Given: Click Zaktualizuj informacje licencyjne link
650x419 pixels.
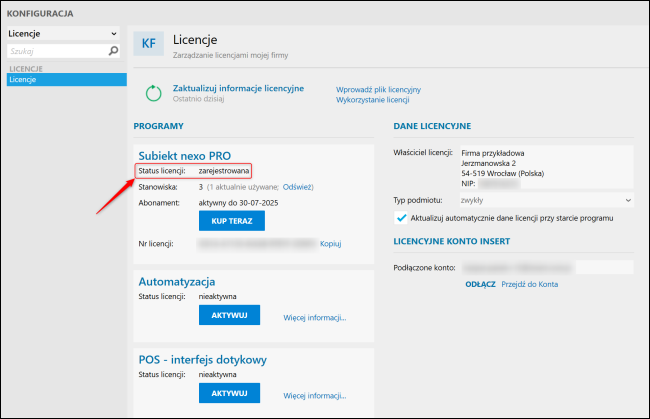Looking at the screenshot, I should [238, 88].
